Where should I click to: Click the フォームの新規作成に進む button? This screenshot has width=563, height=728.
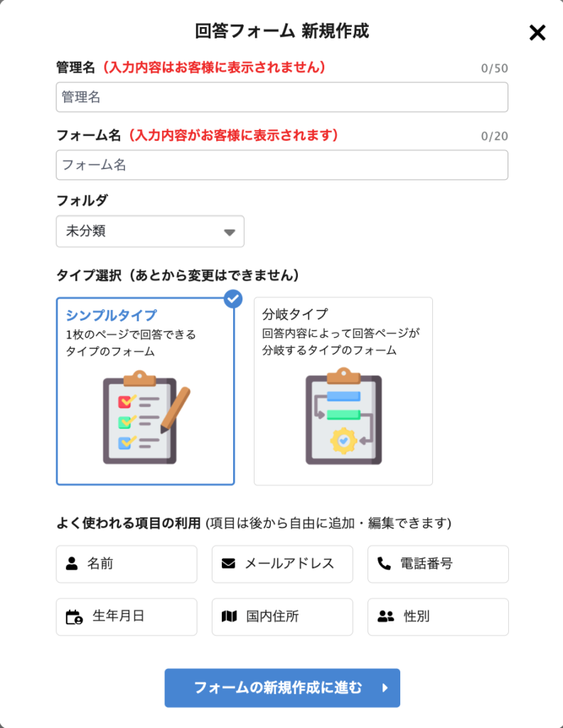tap(282, 687)
